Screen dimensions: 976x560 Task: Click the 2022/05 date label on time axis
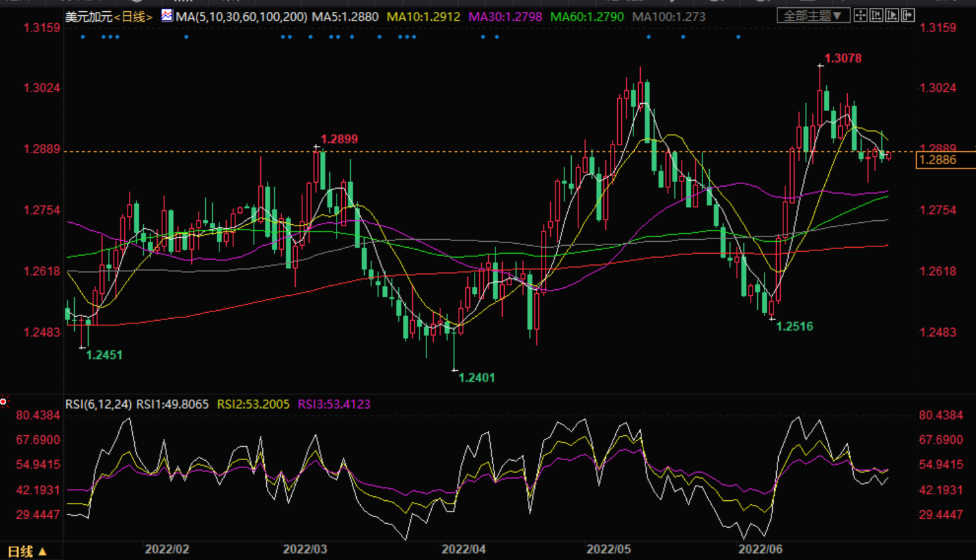coord(608,549)
